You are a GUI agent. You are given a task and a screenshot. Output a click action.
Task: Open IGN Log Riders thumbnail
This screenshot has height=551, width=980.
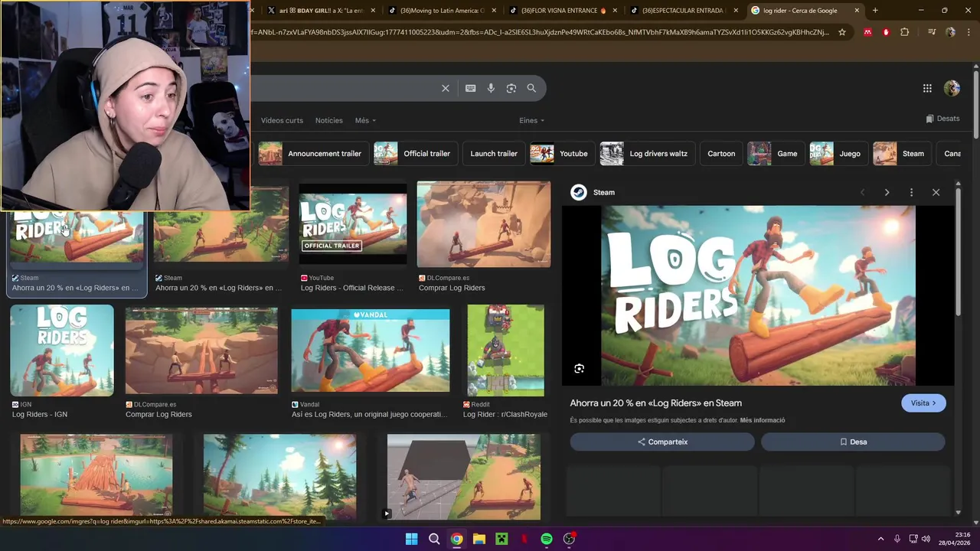[x=62, y=350]
